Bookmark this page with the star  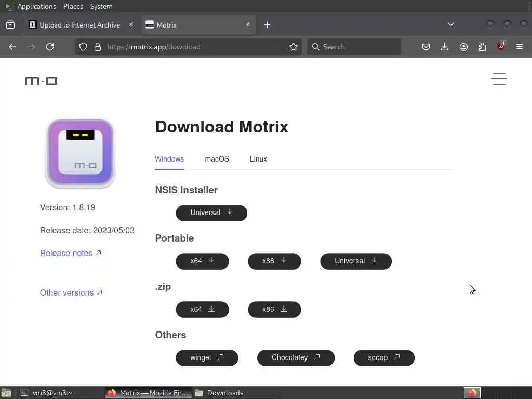[x=294, y=47]
